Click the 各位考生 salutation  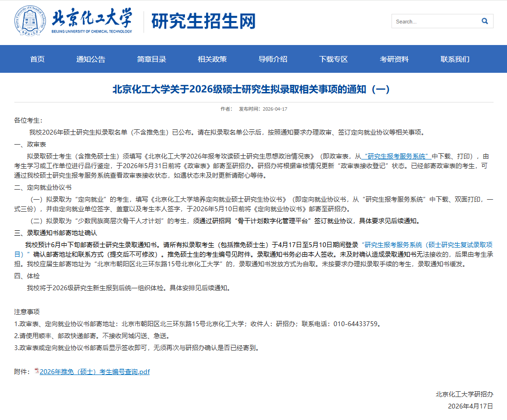point(28,121)
